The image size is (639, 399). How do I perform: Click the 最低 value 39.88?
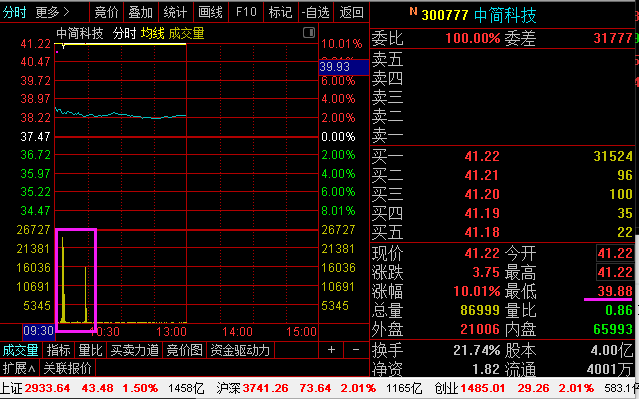point(615,291)
